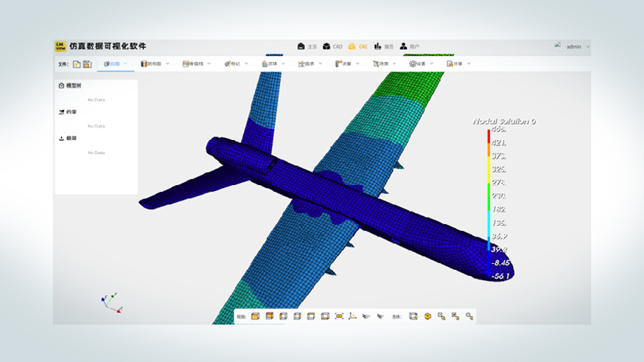Click the last selection icon in bottom toolbar
This screenshot has width=644, height=362.
click(469, 316)
